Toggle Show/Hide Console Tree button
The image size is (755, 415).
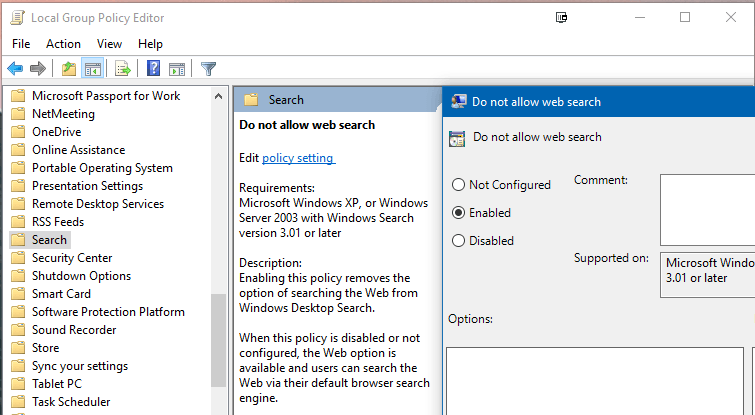pos(93,69)
